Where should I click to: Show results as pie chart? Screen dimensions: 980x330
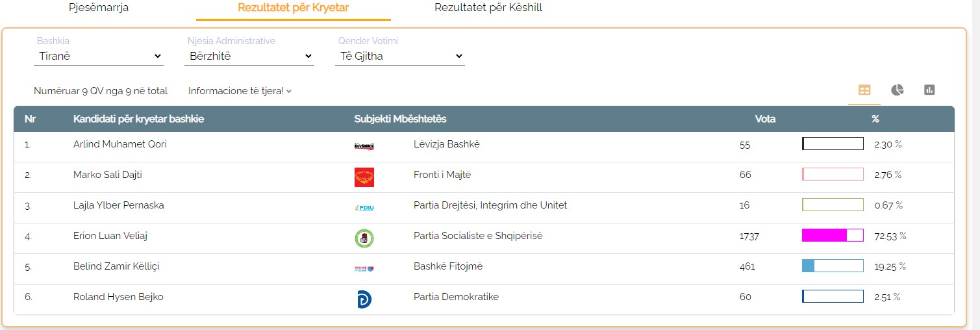897,90
